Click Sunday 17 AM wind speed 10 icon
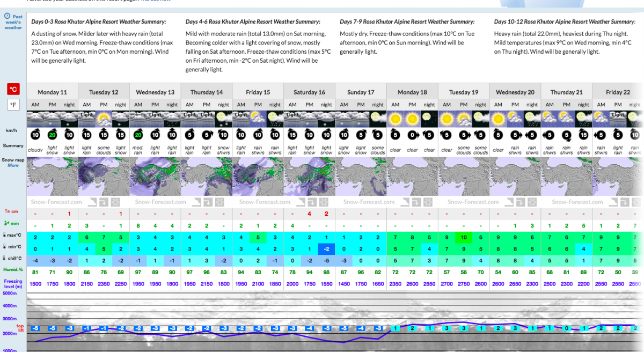The width and height of the screenshot is (644, 352). pos(343,134)
